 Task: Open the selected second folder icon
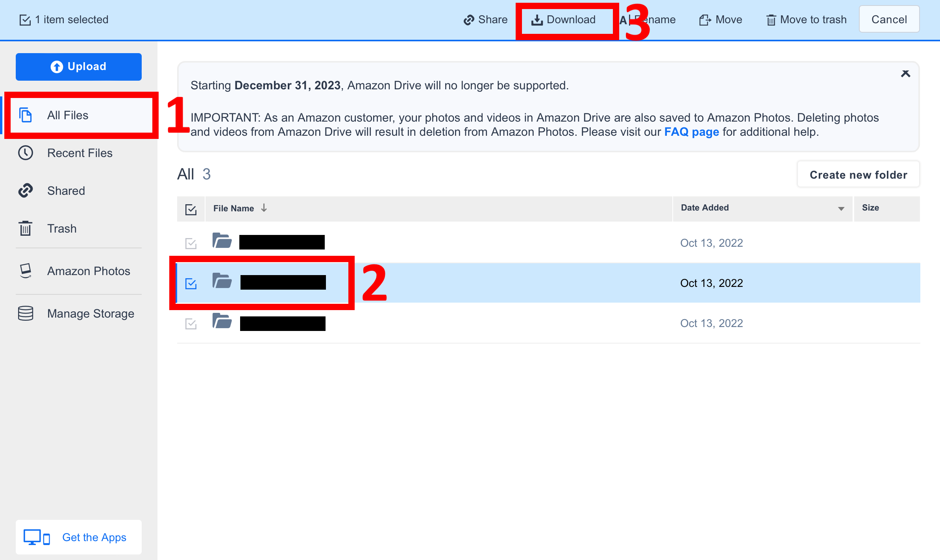point(222,281)
